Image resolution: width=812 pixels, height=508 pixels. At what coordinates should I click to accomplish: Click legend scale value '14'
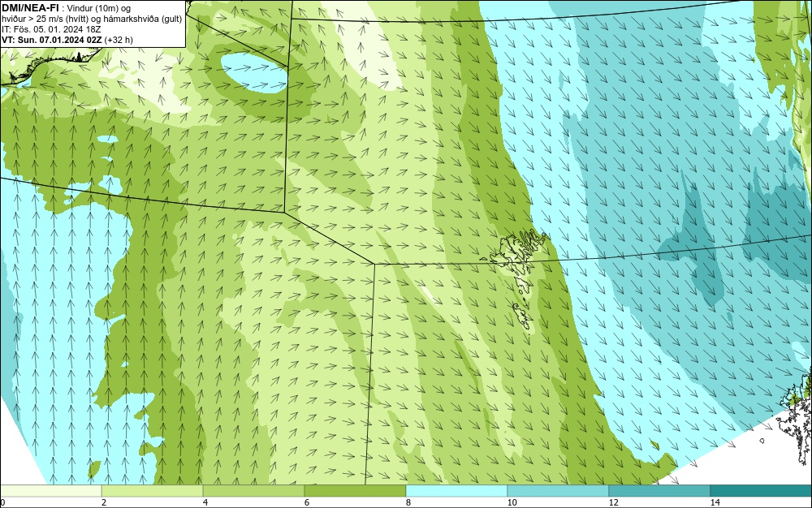pyautogui.click(x=715, y=503)
